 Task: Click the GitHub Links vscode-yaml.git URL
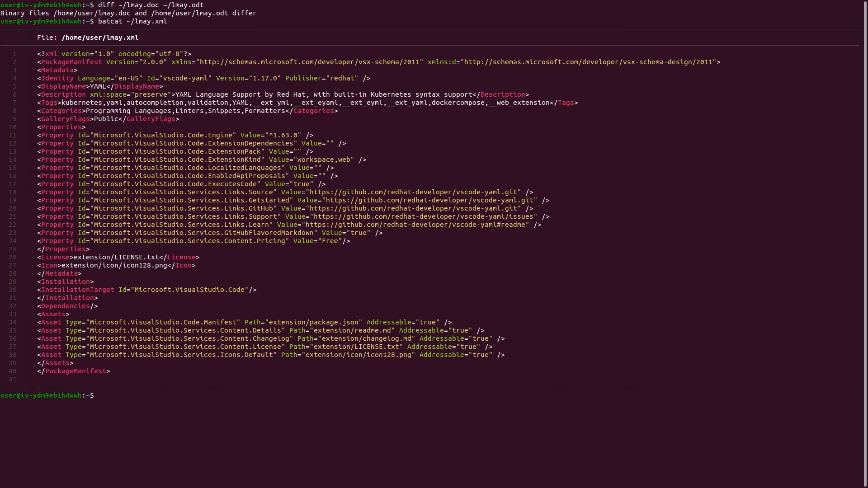(413, 208)
